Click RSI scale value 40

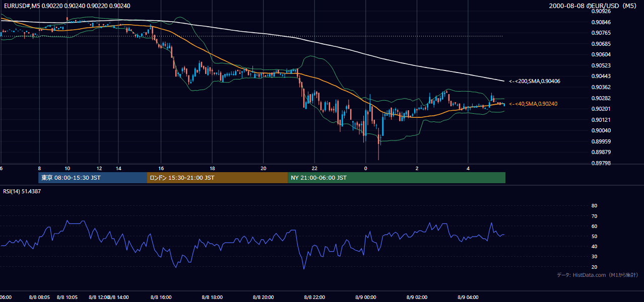point(594,246)
